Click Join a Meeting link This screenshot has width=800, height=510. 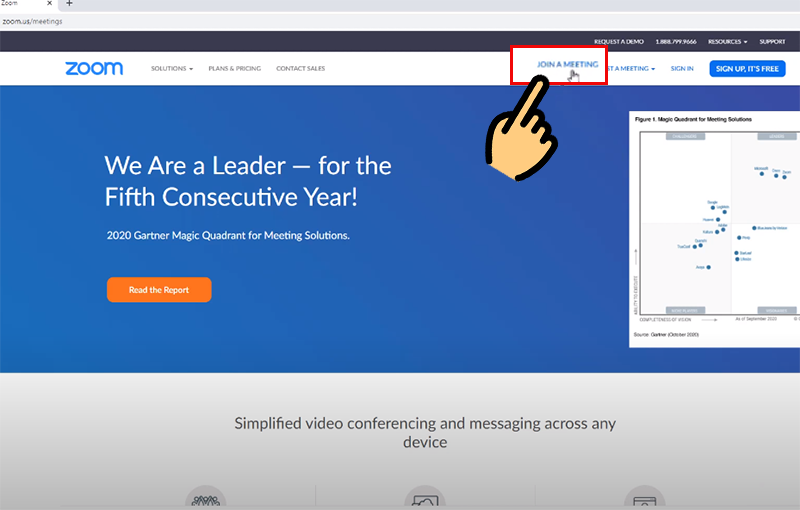[567, 64]
